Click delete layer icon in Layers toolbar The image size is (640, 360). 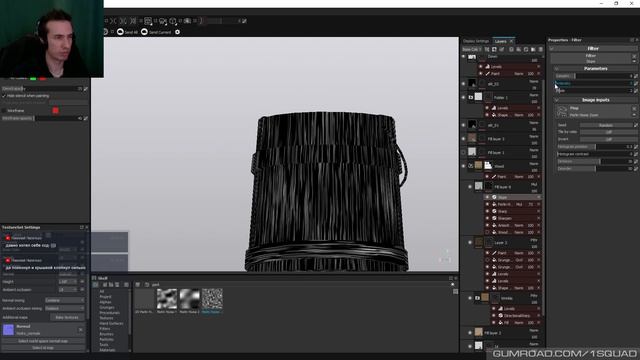click(540, 49)
